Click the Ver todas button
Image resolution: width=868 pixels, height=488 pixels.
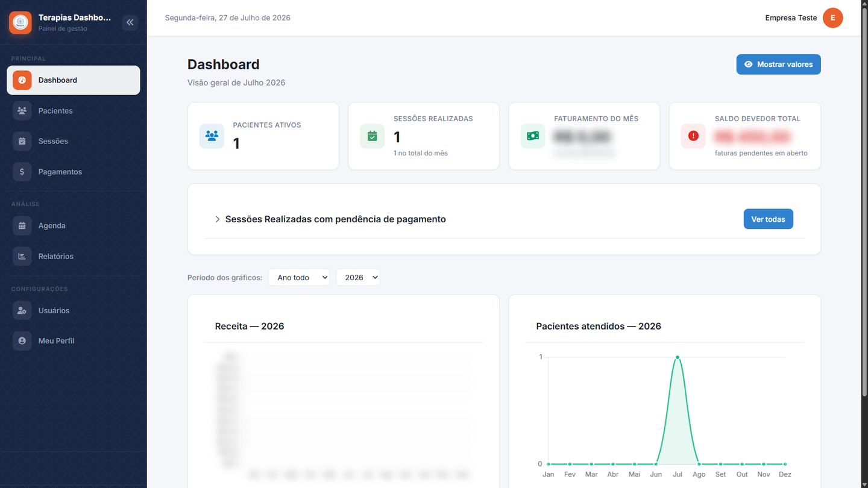pyautogui.click(x=768, y=219)
